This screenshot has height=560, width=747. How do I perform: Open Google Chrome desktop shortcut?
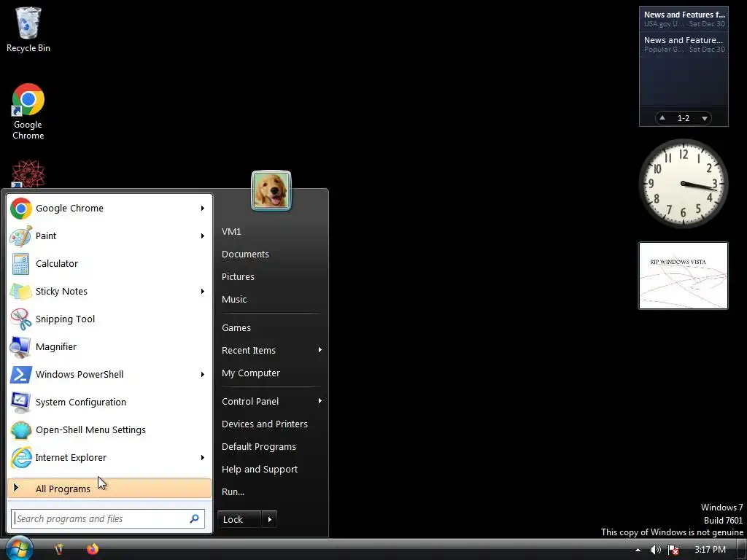click(x=28, y=112)
